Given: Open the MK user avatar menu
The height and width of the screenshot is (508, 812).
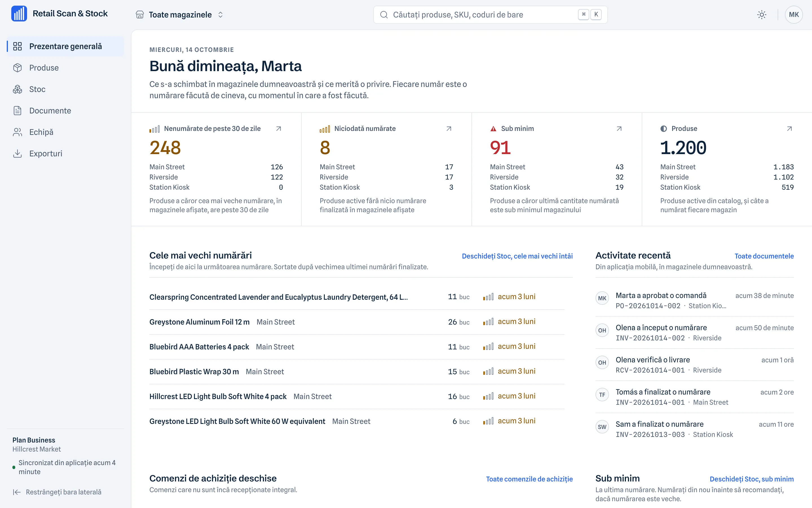Looking at the screenshot, I should click(794, 15).
